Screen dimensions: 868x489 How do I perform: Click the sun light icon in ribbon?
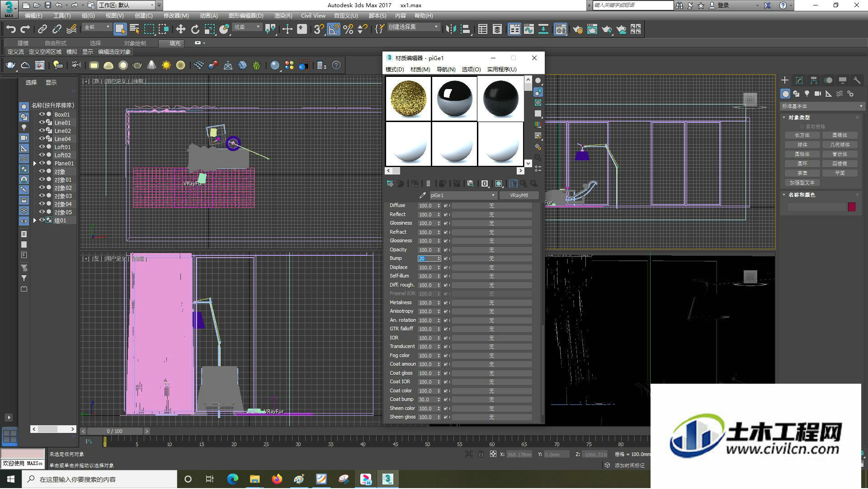tap(166, 66)
